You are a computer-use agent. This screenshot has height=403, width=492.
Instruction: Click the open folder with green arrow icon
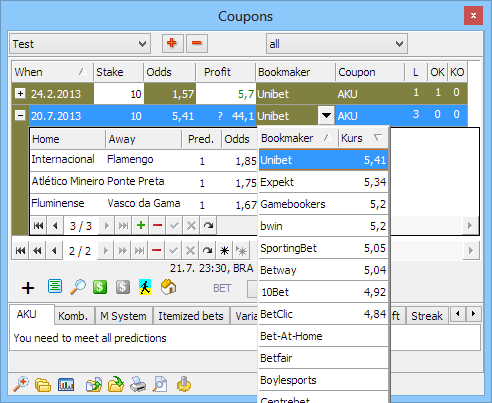coord(116,384)
